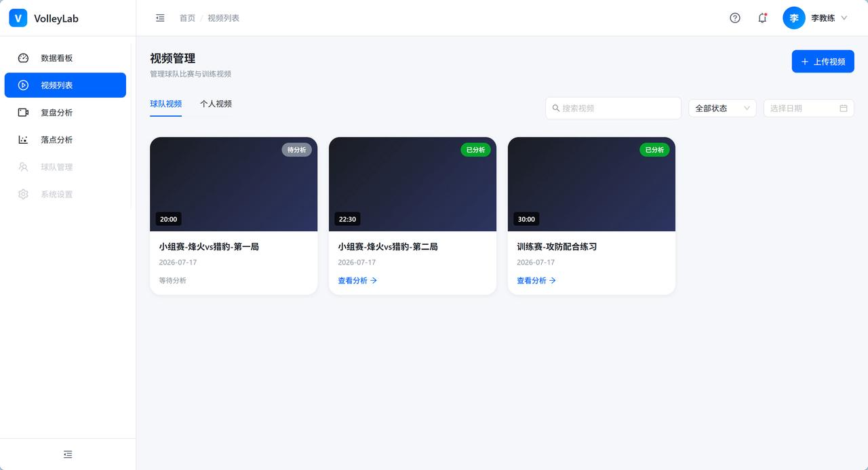Open notifications bell icon
The width and height of the screenshot is (868, 470).
coord(762,18)
